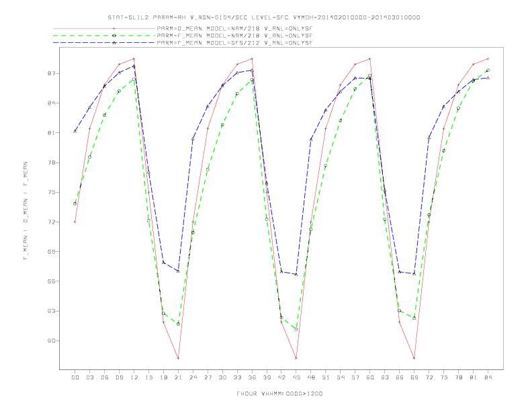Click the blue GFS triangle marker at hour 00

pyautogui.click(x=75, y=131)
